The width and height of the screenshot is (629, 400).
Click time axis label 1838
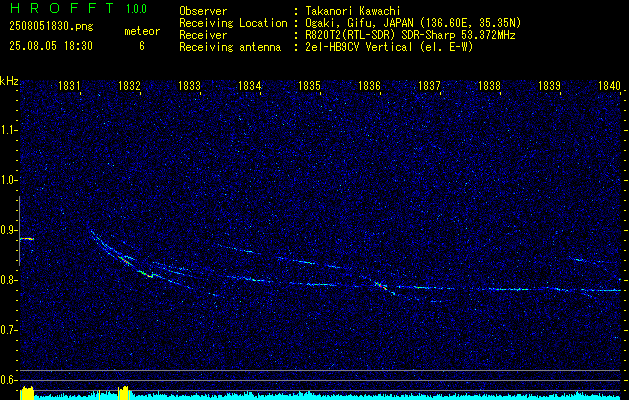point(489,85)
